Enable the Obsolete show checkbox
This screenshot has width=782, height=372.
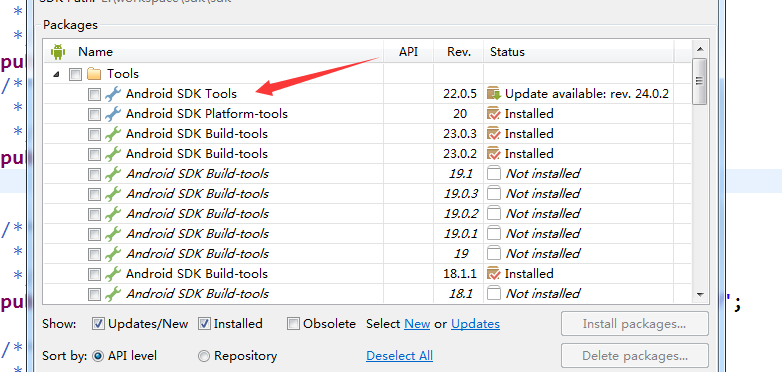(x=294, y=324)
